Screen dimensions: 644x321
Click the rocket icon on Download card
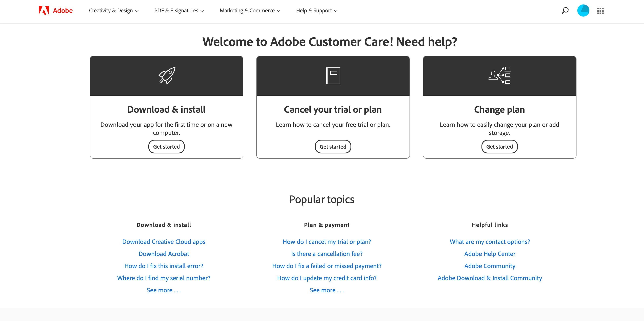point(167,76)
